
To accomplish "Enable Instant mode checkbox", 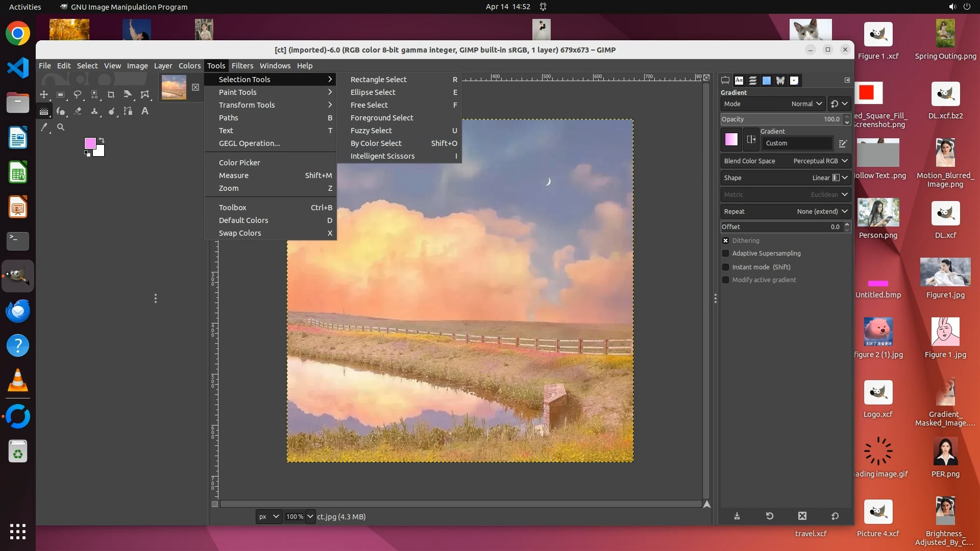I will (725, 267).
